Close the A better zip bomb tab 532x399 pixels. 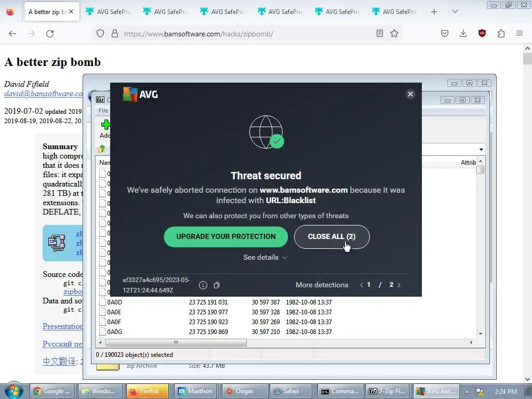click(71, 11)
